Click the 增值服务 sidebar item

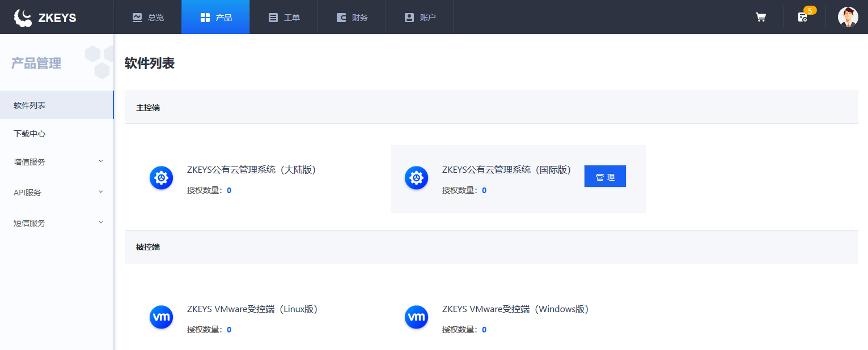[x=57, y=162]
